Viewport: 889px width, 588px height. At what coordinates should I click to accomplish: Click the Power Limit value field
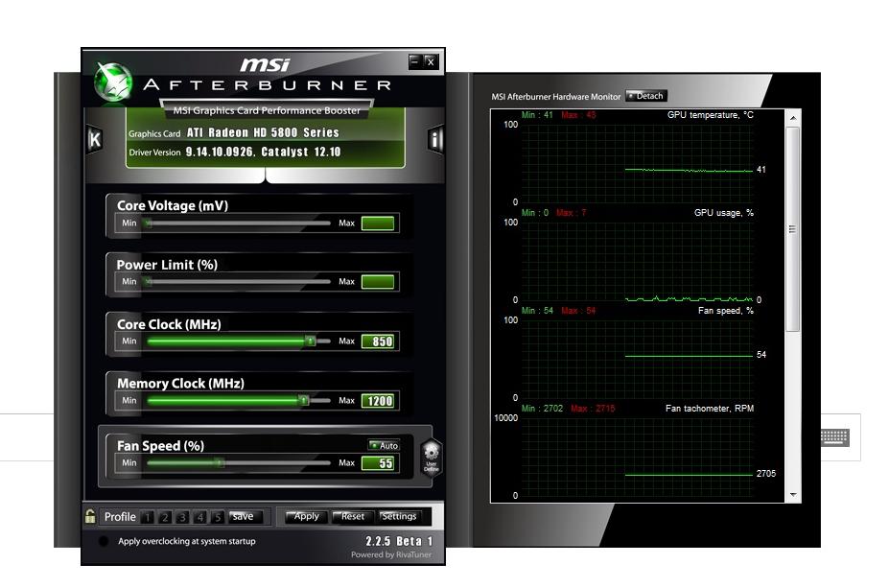pyautogui.click(x=378, y=282)
